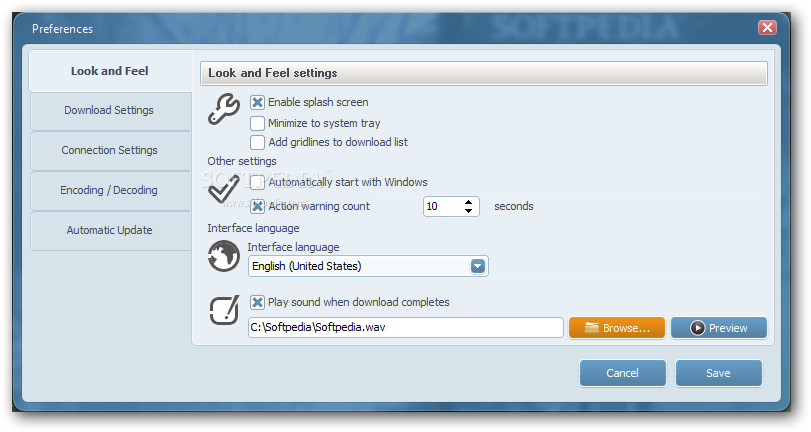Click the checkmark icon under Other settings
The image size is (811, 432).
pos(224,190)
